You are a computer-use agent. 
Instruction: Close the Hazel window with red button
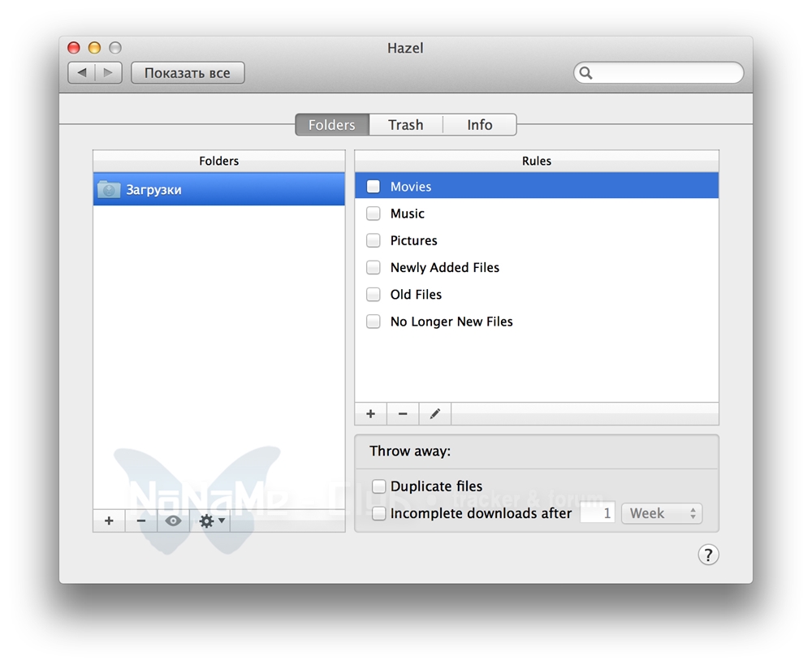pos(74,48)
